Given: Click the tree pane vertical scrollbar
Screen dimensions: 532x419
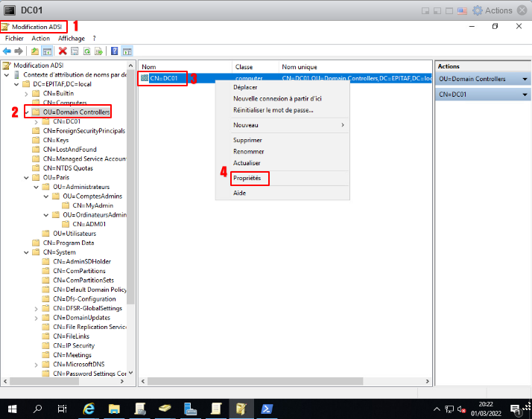Looking at the screenshot, I should [131, 186].
